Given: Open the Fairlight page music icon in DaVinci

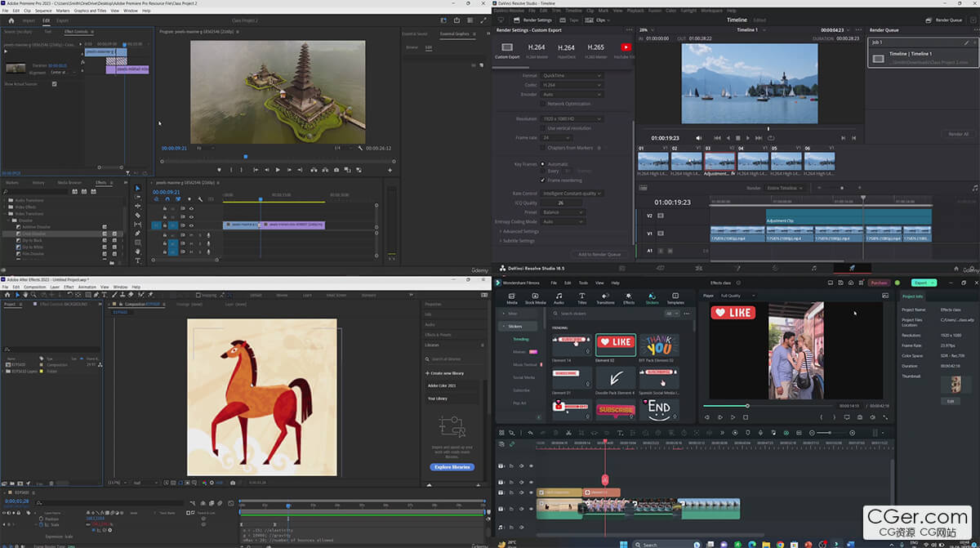Looking at the screenshot, I should tap(813, 268).
